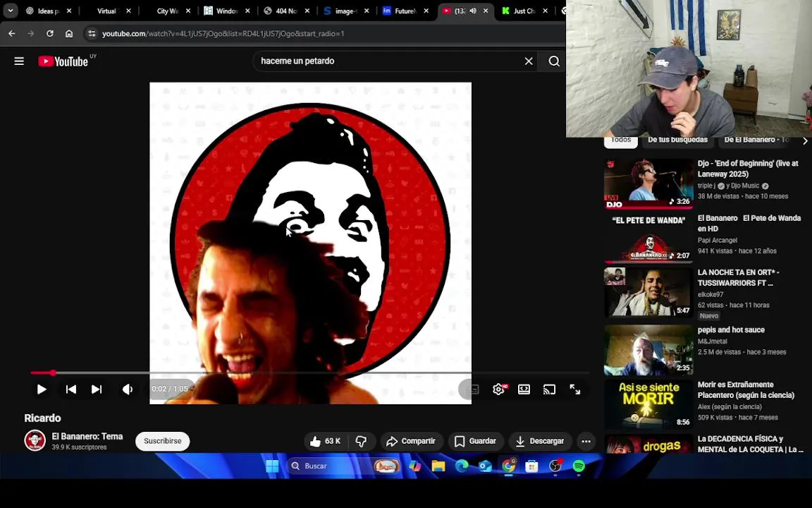Close the '404 No' browser tab
Image resolution: width=812 pixels, height=508 pixels.
tap(307, 11)
